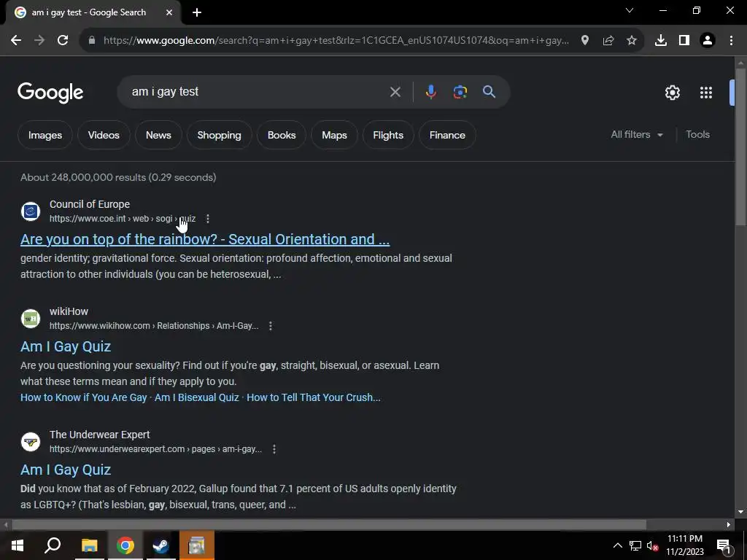This screenshot has width=747, height=560.
Task: Bookmark this page with the star icon
Action: [631, 41]
